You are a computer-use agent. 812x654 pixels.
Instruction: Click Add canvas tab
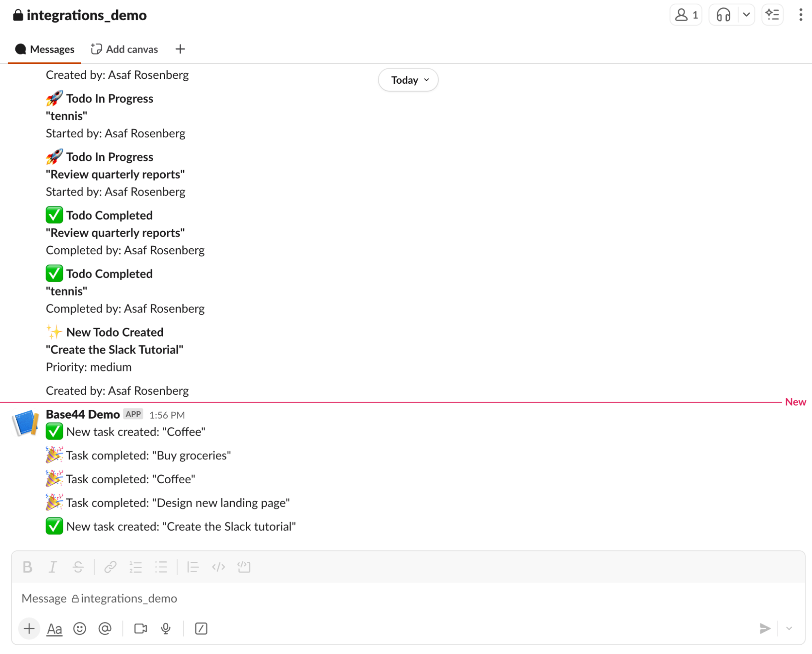(x=124, y=49)
